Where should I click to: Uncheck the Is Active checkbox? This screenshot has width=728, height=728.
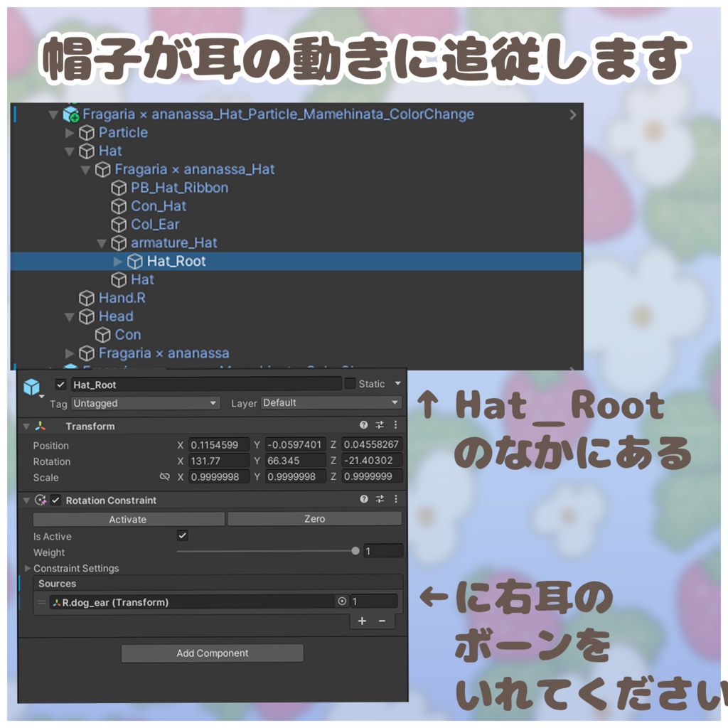click(183, 537)
